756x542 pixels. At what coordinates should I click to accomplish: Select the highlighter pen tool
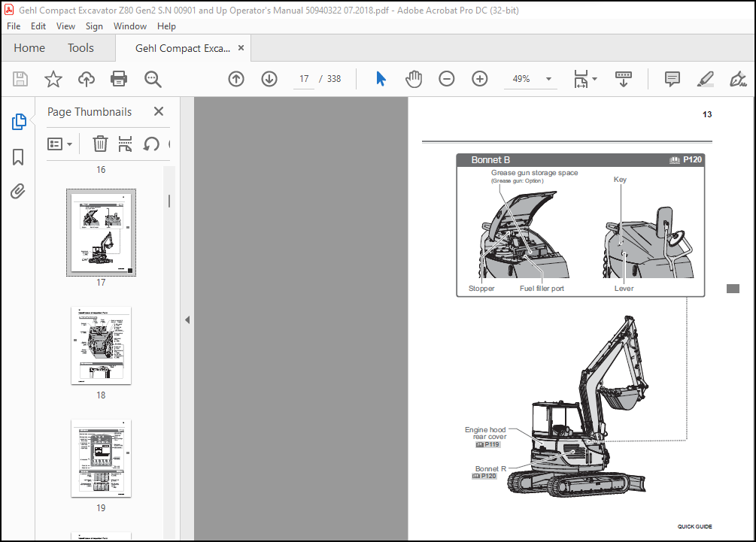(x=705, y=79)
